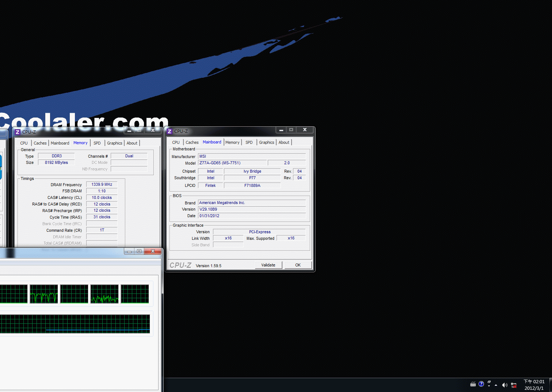This screenshot has width=552, height=392.
Task: Click the 31 clocks cycle time value
Action: tap(102, 217)
